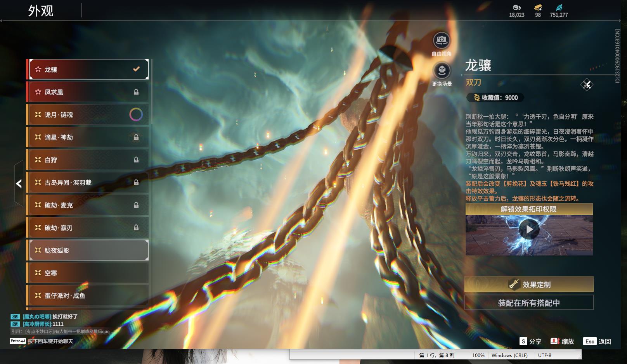The width and height of the screenshot is (627, 364).
Task: Select the 蛋仔派对·咸鱼 skin entry
Action: click(x=88, y=295)
